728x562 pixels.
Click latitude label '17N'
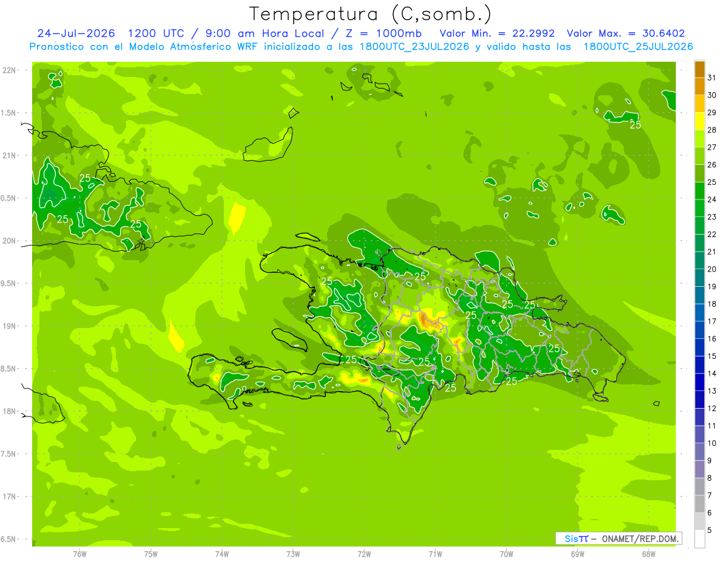(x=10, y=497)
